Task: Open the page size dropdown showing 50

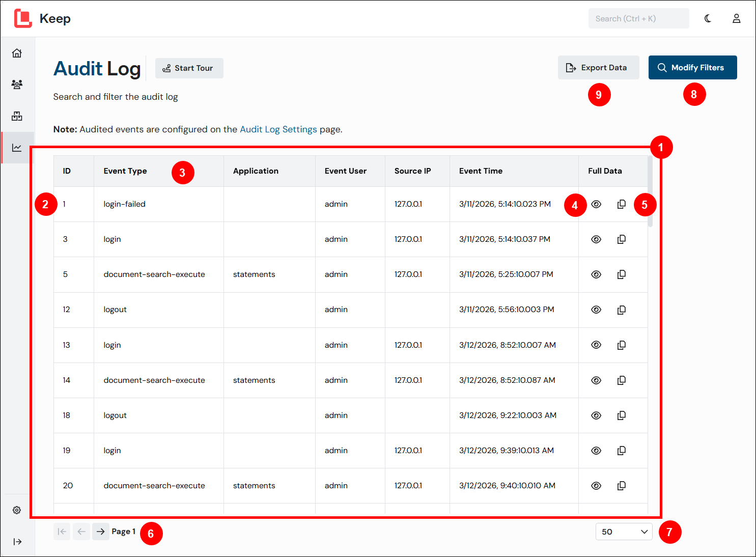Action: click(x=624, y=532)
